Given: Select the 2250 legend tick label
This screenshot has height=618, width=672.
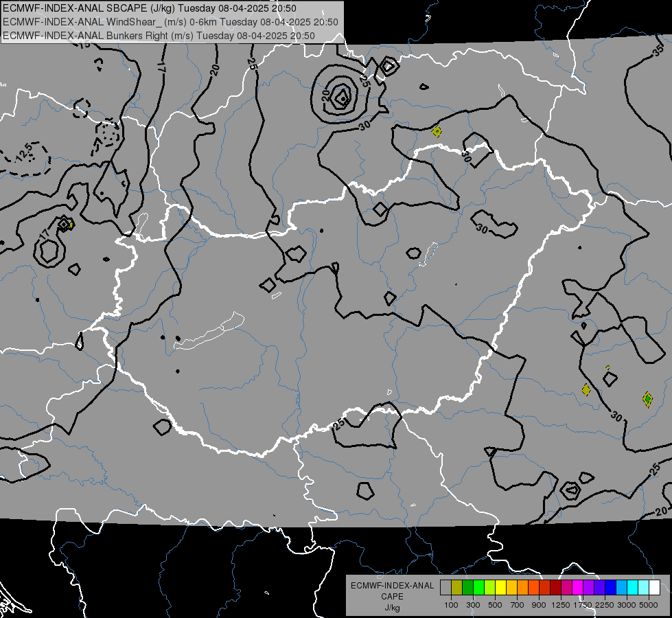Looking at the screenshot, I should click(x=605, y=605).
